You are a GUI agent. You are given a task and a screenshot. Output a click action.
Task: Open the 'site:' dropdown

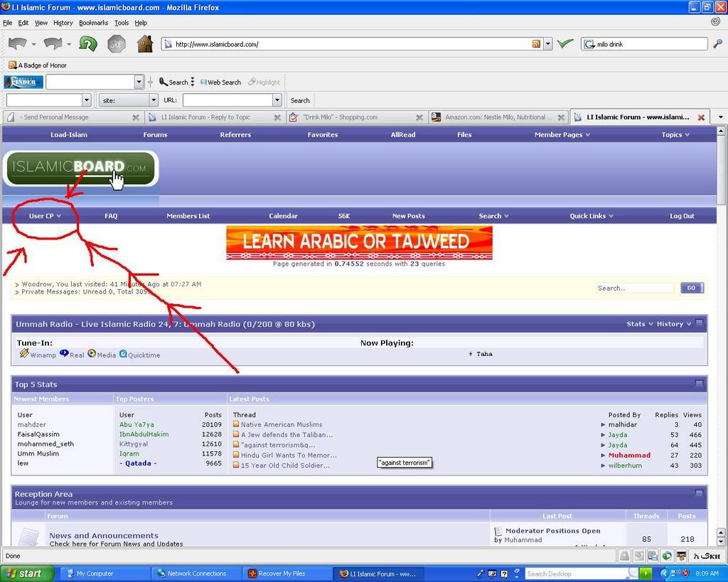(x=154, y=100)
